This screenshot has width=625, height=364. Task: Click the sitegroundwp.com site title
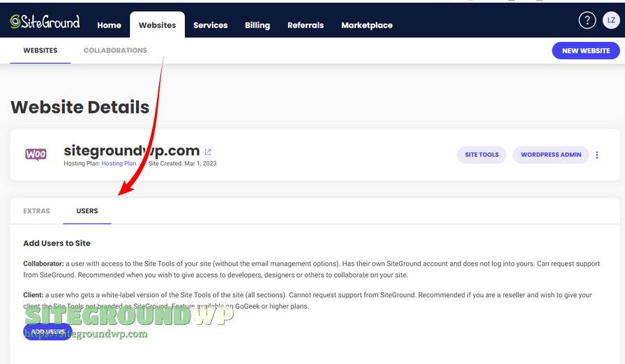tap(132, 151)
